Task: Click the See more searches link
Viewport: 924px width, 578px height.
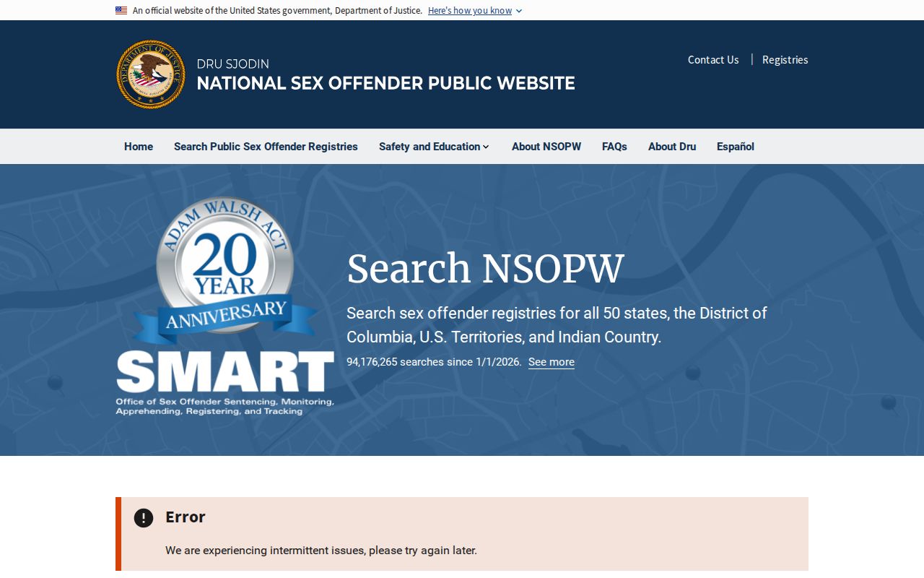Action: click(552, 362)
